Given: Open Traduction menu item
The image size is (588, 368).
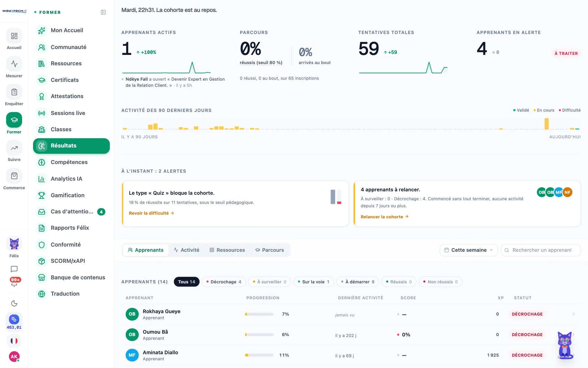Looking at the screenshot, I should click(x=71, y=294).
